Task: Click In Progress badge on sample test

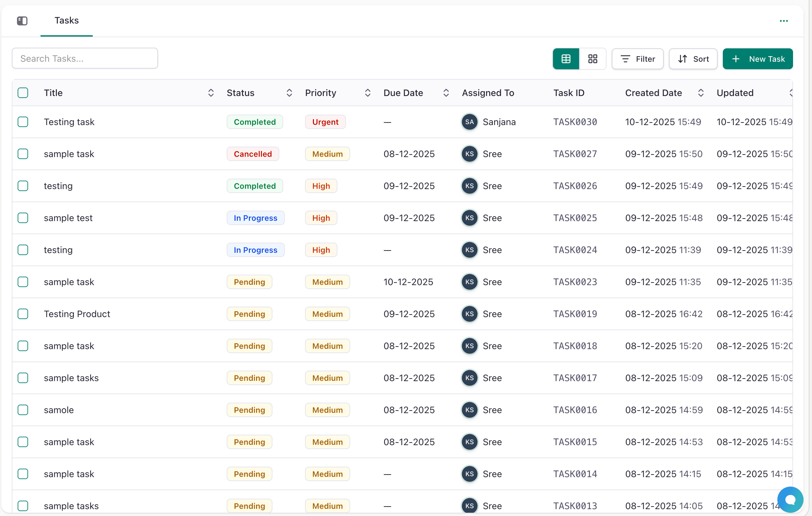Action: coord(256,218)
